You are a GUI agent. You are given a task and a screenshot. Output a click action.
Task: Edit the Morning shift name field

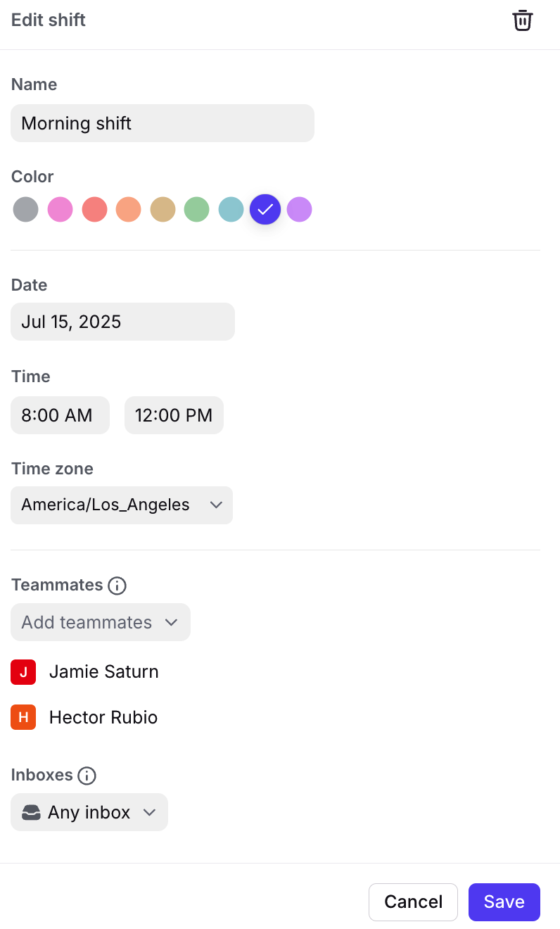[163, 123]
